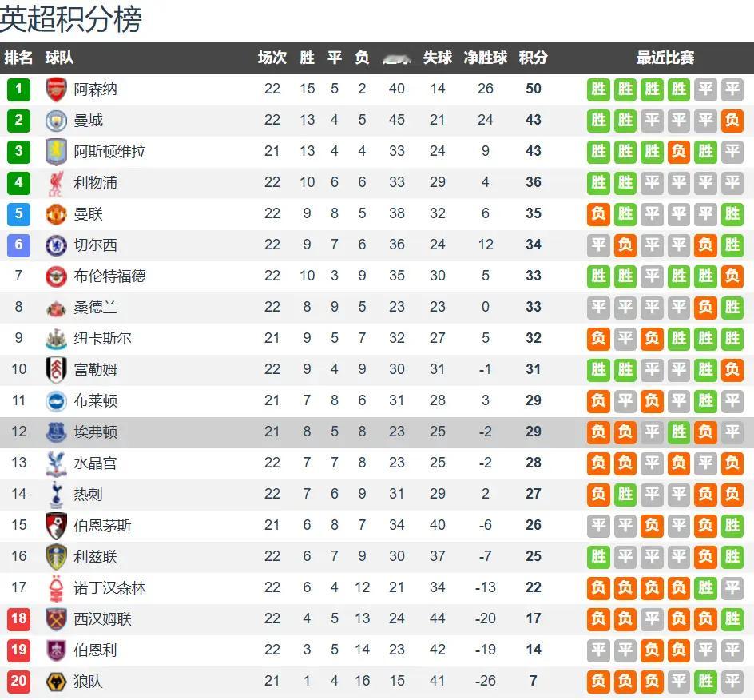Click the Liverpool club crest

click(56, 183)
